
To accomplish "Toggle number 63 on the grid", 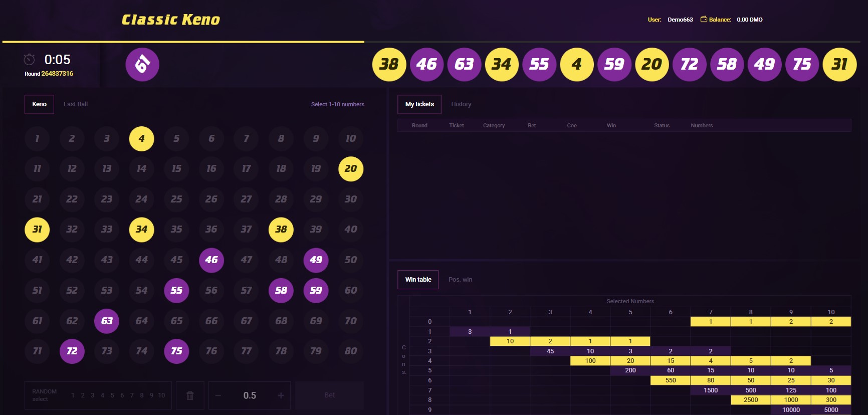I will tap(107, 321).
